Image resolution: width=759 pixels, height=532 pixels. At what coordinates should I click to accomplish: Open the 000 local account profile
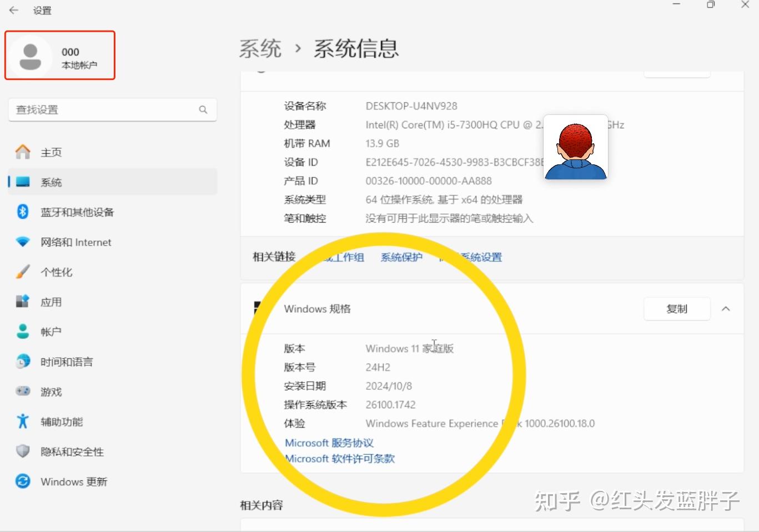tap(60, 56)
